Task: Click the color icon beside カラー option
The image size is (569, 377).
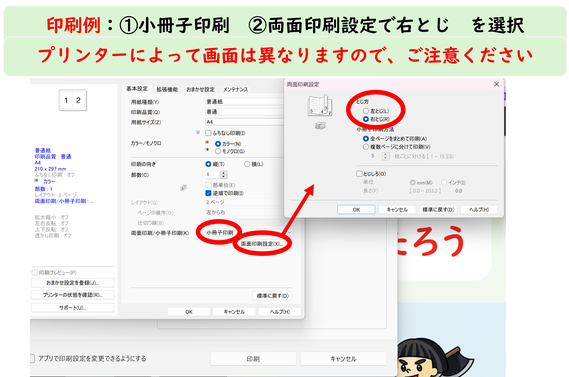Action: pos(208,142)
